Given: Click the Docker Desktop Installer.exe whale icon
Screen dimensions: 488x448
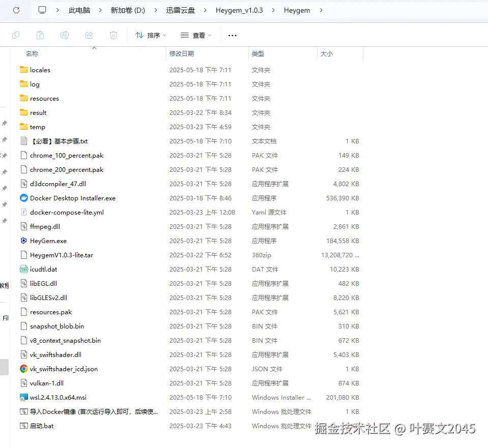Looking at the screenshot, I should tap(24, 198).
